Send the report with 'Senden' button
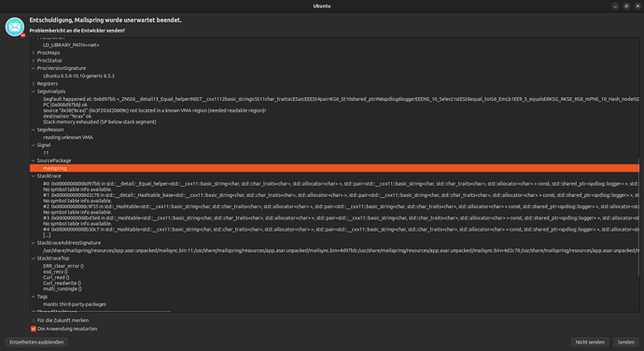This screenshot has height=351, width=644. pyautogui.click(x=626, y=342)
